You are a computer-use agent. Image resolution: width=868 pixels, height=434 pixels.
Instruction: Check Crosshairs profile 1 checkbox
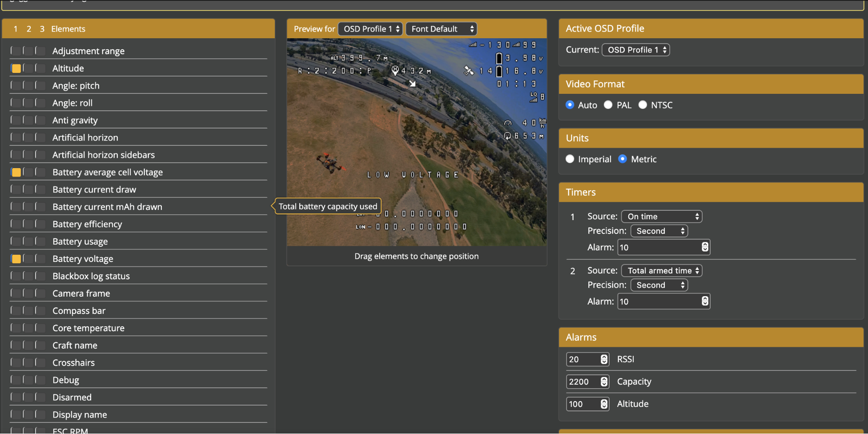coord(16,363)
